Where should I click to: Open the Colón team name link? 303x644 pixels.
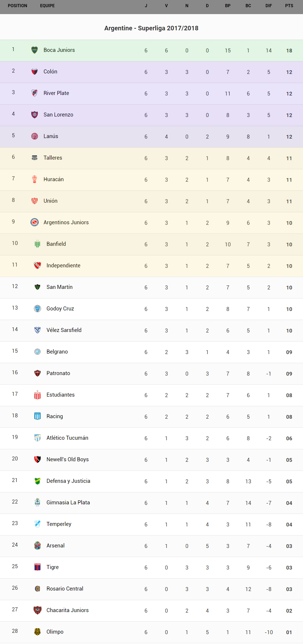tap(50, 72)
